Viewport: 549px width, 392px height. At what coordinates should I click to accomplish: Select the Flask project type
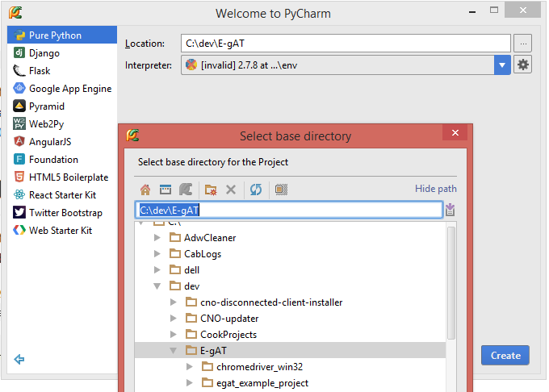point(62,71)
